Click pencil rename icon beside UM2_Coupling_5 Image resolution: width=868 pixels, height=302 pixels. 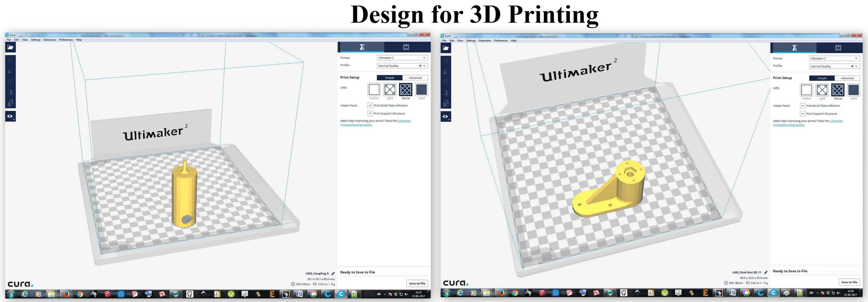point(333,273)
